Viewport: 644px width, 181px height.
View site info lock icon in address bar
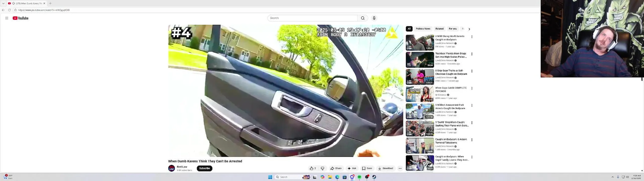(15, 10)
